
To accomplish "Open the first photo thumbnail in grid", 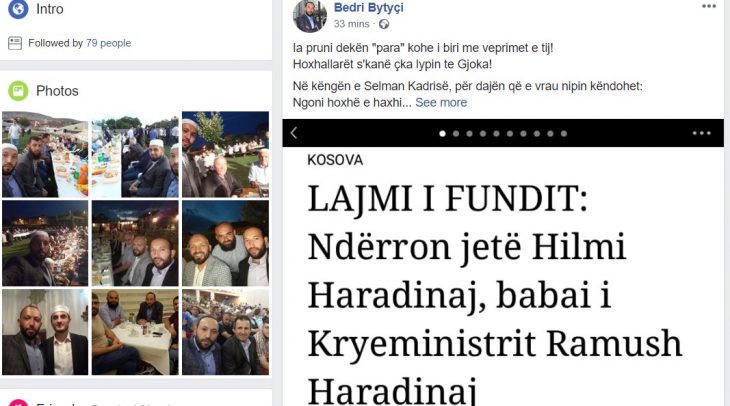I will (45, 154).
